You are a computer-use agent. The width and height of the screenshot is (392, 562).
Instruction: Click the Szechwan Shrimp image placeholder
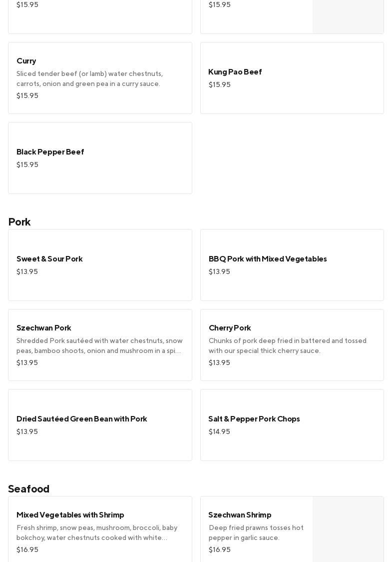(348, 529)
